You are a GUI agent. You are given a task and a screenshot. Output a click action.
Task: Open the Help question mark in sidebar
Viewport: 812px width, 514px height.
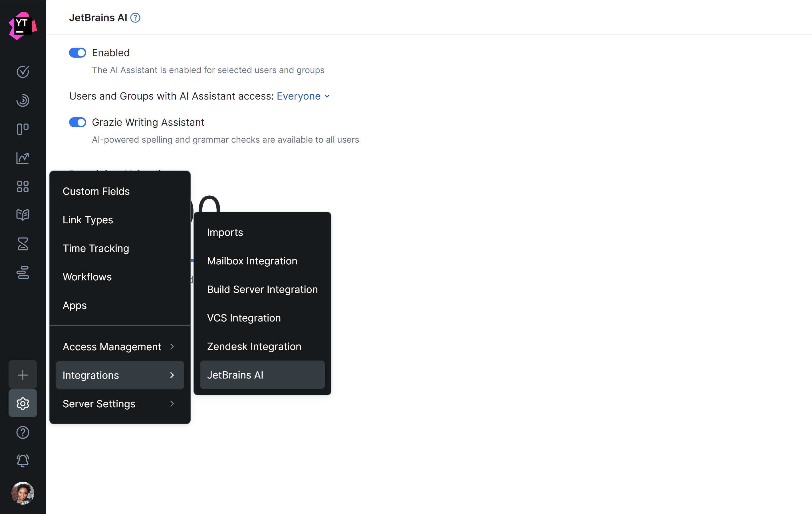23,432
